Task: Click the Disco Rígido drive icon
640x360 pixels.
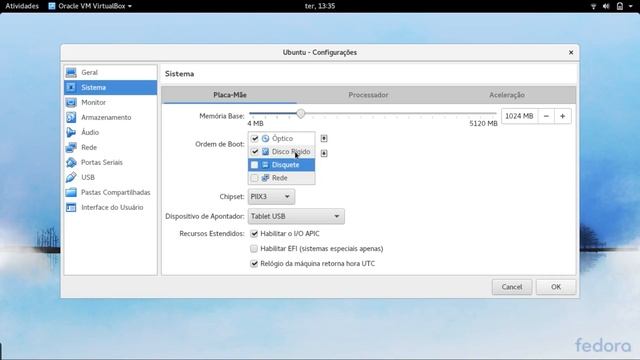Action: pyautogui.click(x=265, y=151)
